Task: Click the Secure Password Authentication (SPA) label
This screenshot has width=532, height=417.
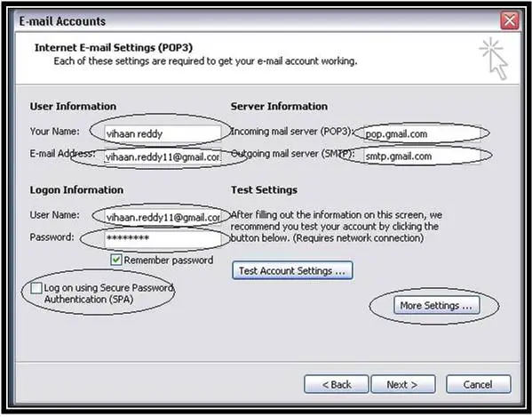Action: 108,293
